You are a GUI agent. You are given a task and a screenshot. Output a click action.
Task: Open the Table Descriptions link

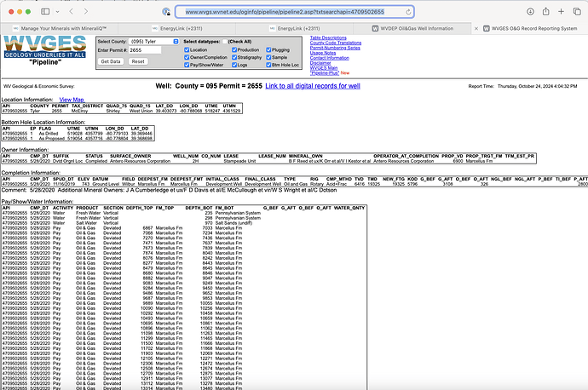pyautogui.click(x=328, y=37)
